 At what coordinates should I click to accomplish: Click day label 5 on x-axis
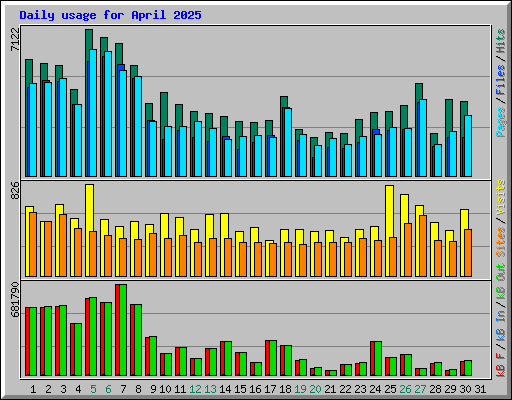click(93, 389)
